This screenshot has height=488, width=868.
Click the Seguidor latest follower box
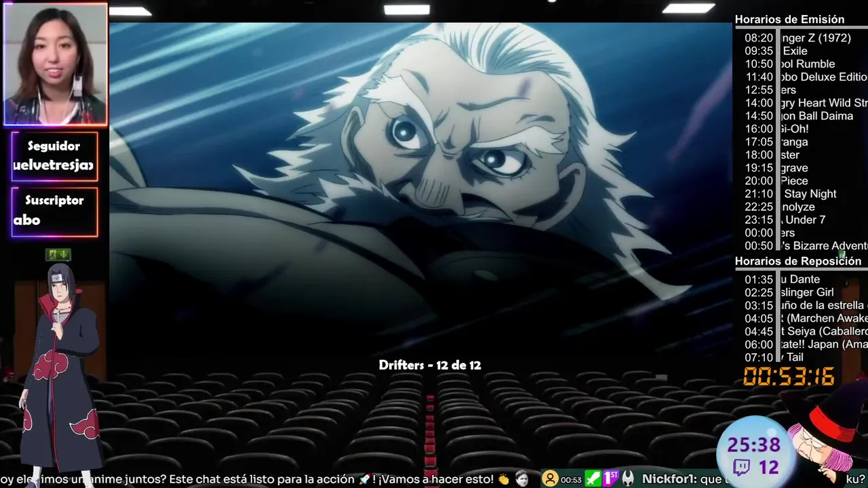click(x=55, y=156)
